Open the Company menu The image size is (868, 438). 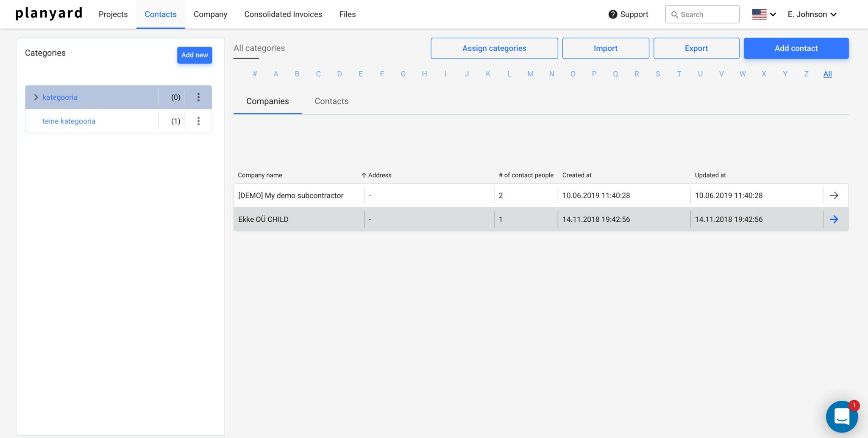(210, 14)
